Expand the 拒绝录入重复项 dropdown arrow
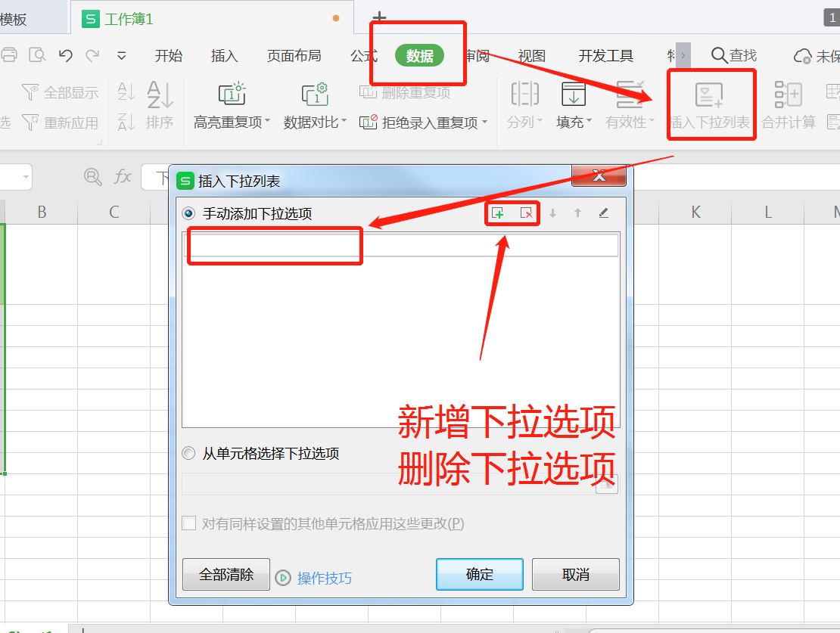This screenshot has height=633, width=840. tap(485, 122)
